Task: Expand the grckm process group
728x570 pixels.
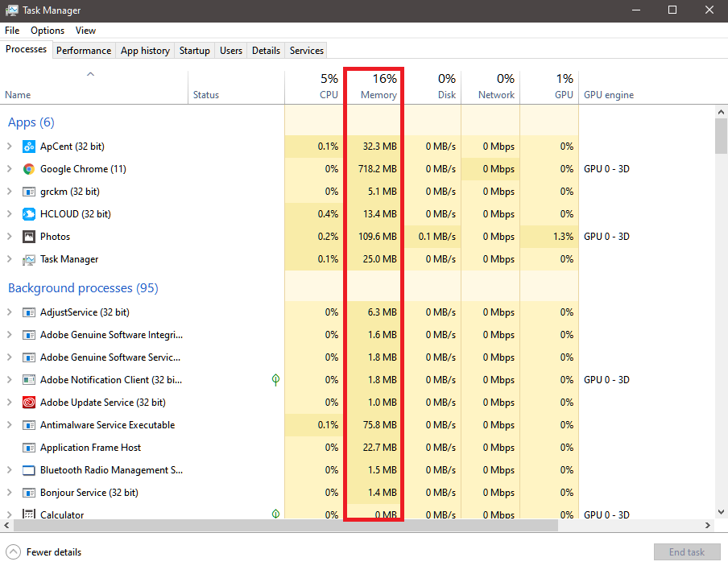Action: tap(10, 192)
